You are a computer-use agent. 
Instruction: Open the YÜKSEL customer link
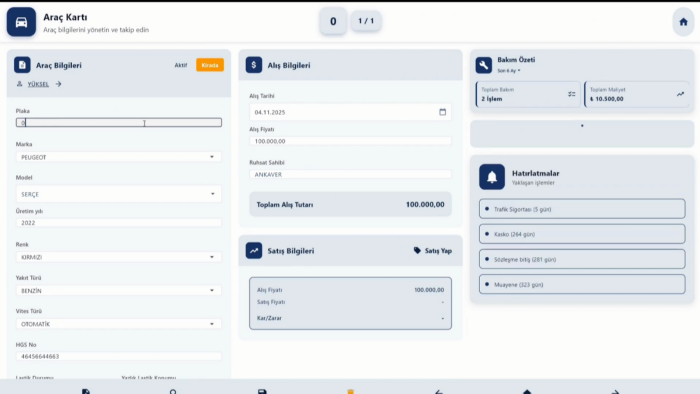coord(38,84)
